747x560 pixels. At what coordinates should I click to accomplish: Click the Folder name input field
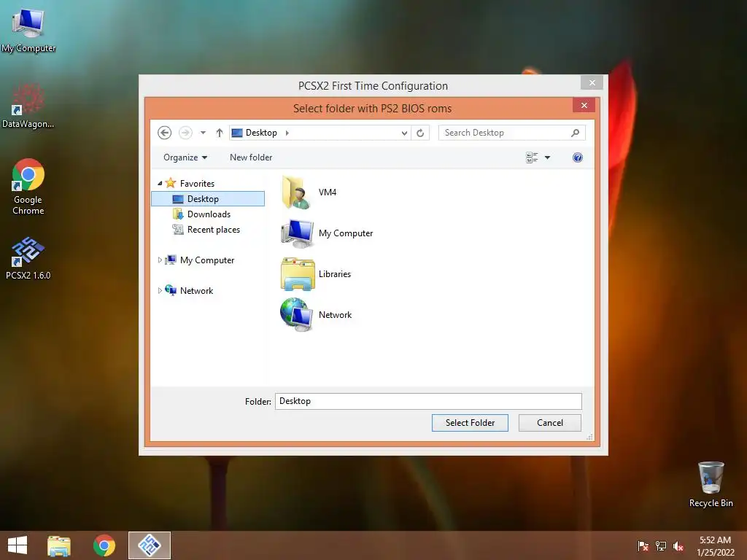[x=428, y=401]
